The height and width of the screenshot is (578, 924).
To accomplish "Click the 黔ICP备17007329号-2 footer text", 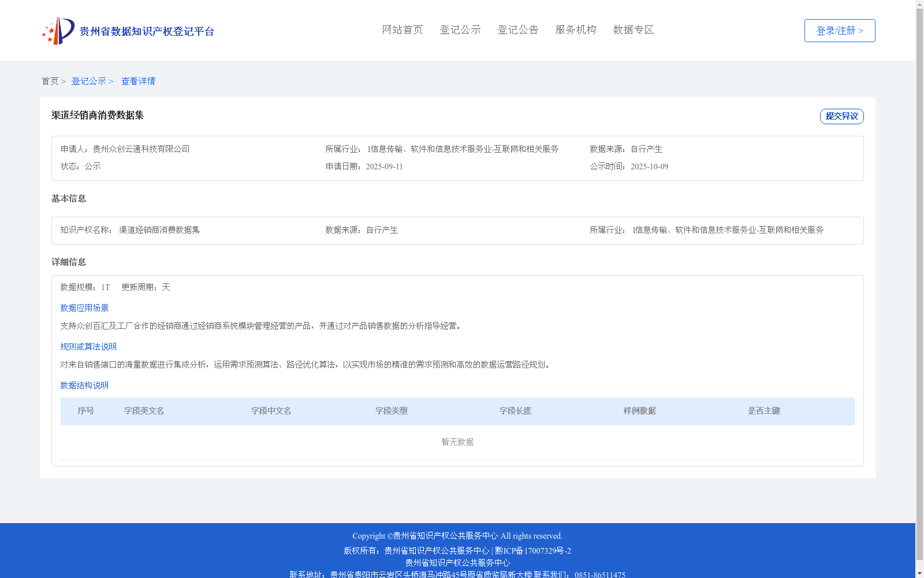I will pyautogui.click(x=533, y=551).
